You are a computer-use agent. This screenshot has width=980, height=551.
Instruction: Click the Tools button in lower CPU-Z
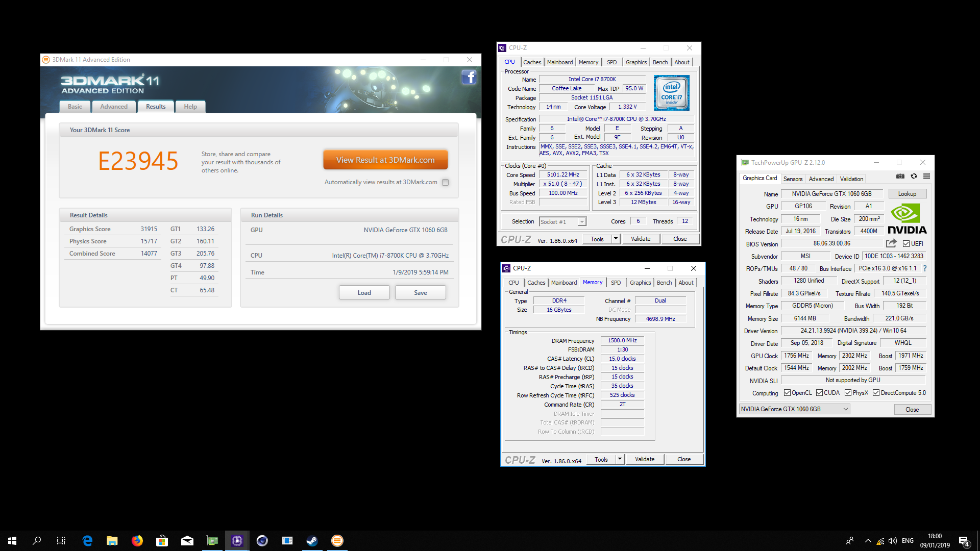tap(601, 459)
